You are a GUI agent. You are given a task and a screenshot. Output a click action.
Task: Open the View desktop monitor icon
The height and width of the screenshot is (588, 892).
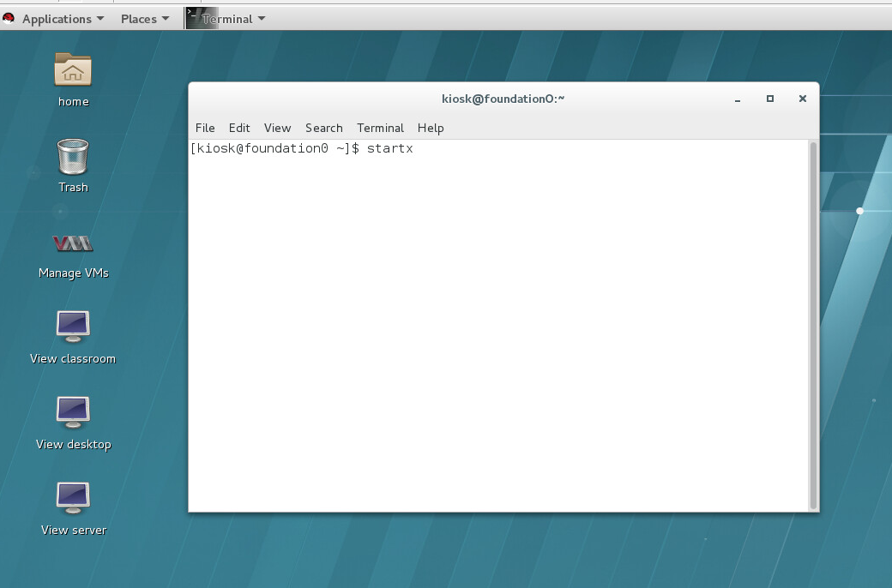point(73,412)
